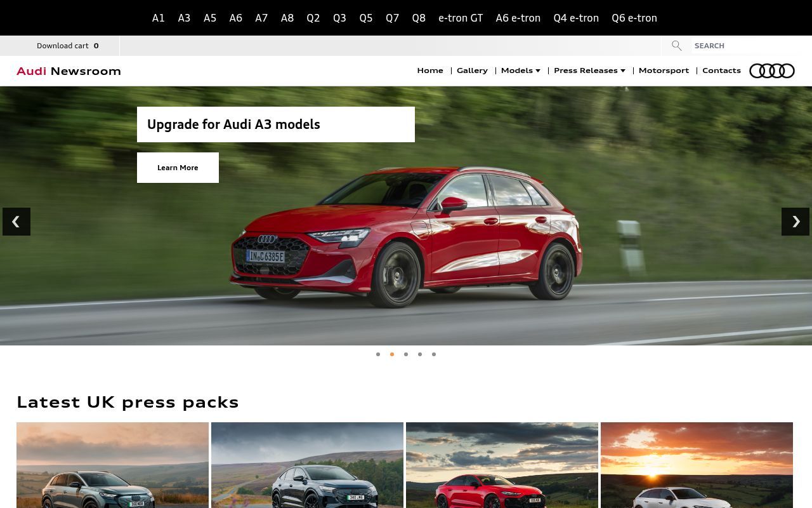Screen dimensions: 812x508
Task: Go to previous slide with left arrow
Action: (x=16, y=222)
